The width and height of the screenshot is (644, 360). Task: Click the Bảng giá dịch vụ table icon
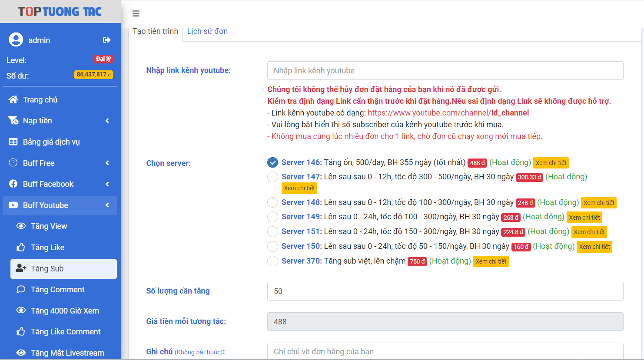tap(13, 142)
